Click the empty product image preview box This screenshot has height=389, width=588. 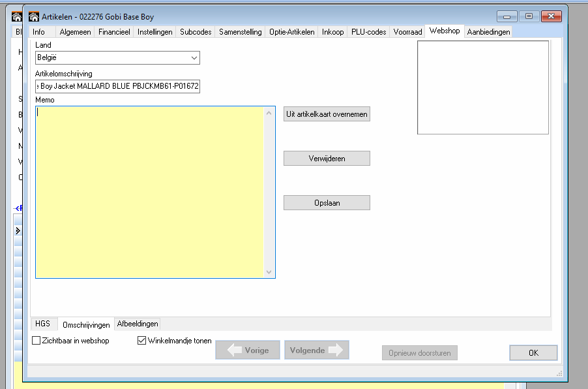(482, 87)
